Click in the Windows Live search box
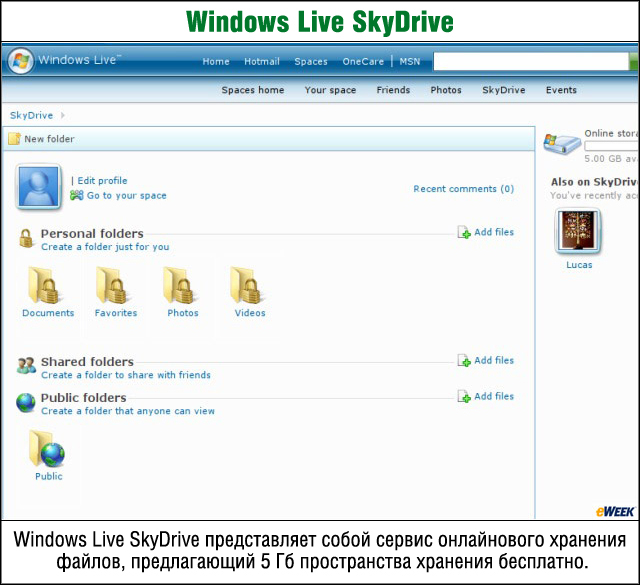Screen dimensions: 640x585 click(x=531, y=62)
